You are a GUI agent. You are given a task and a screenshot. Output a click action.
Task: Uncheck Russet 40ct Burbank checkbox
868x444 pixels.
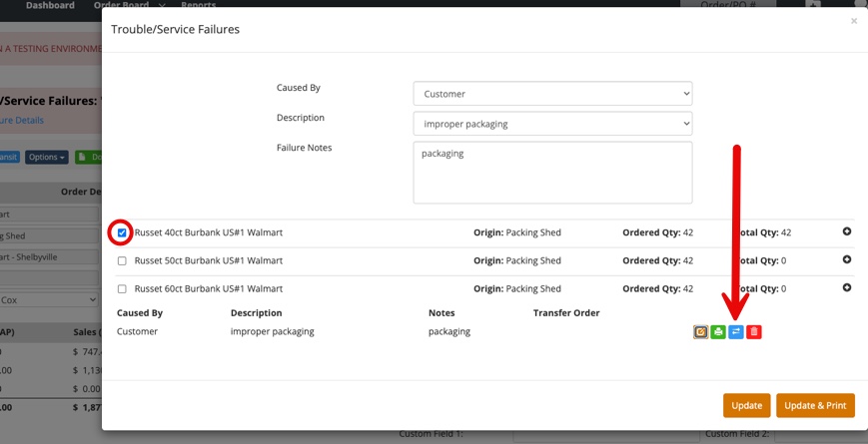pyautogui.click(x=122, y=232)
